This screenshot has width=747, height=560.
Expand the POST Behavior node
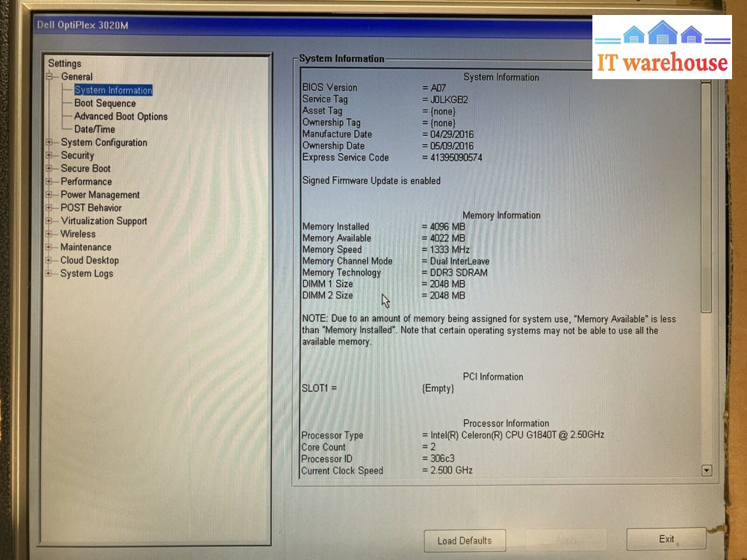pos(49,208)
